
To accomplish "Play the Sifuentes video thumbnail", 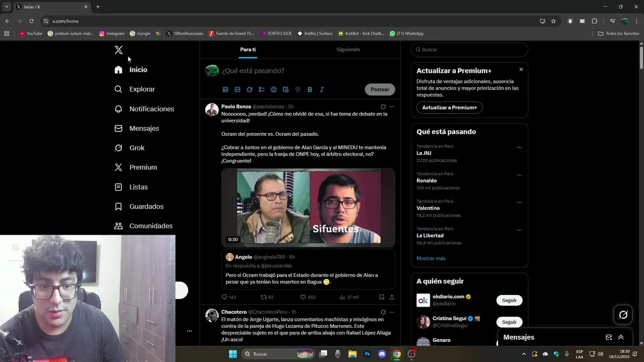I will click(x=308, y=208).
